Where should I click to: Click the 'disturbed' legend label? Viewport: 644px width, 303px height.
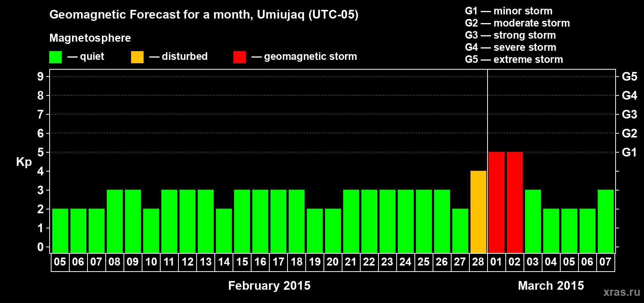coord(184,56)
